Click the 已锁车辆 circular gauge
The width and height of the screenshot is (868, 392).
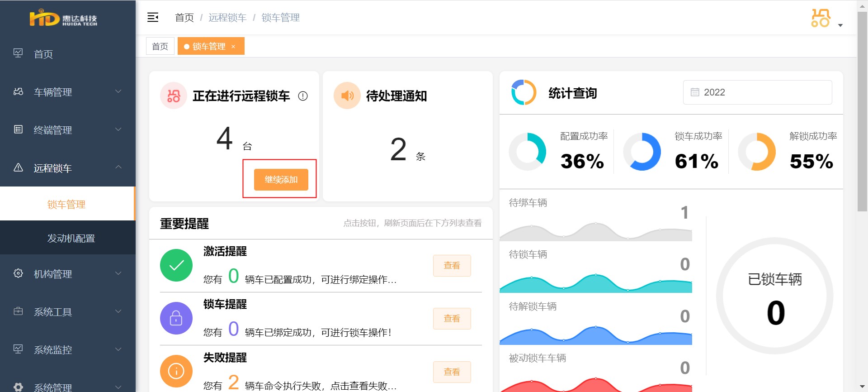coord(774,296)
